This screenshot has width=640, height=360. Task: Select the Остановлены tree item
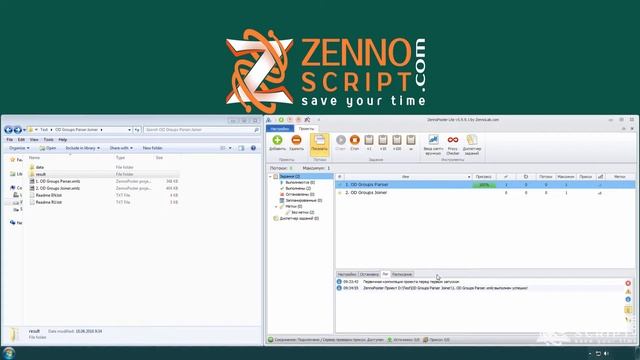(300, 194)
